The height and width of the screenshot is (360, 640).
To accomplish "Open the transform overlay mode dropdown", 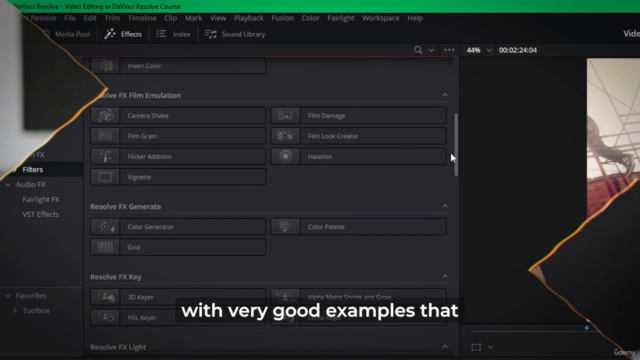I will (x=490, y=347).
